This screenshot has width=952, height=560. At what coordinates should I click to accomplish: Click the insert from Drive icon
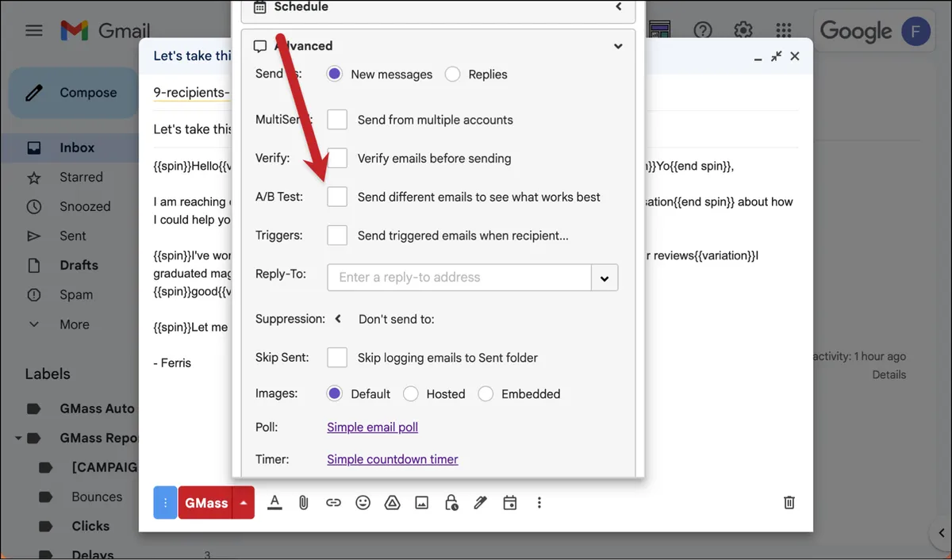pos(392,502)
